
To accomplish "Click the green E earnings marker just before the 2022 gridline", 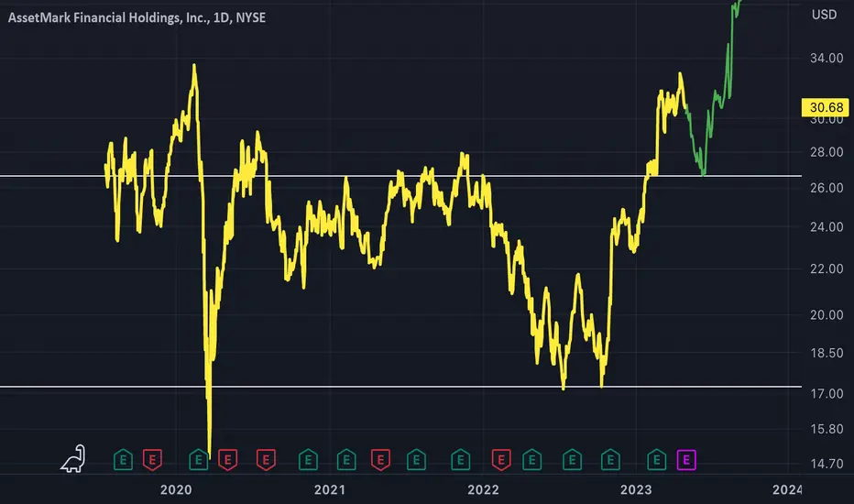I will (x=461, y=460).
